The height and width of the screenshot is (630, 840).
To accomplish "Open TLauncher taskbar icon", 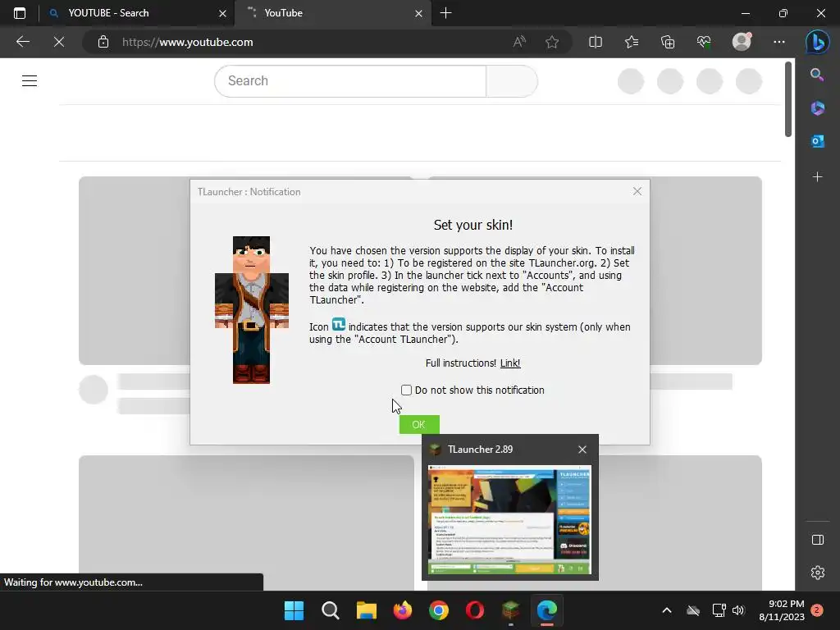I will pyautogui.click(x=511, y=610).
